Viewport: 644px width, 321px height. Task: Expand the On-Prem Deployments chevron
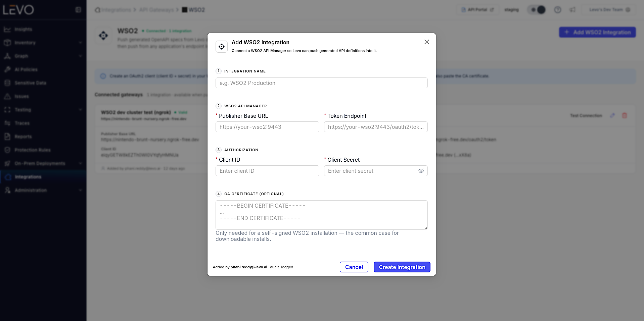coord(80,163)
